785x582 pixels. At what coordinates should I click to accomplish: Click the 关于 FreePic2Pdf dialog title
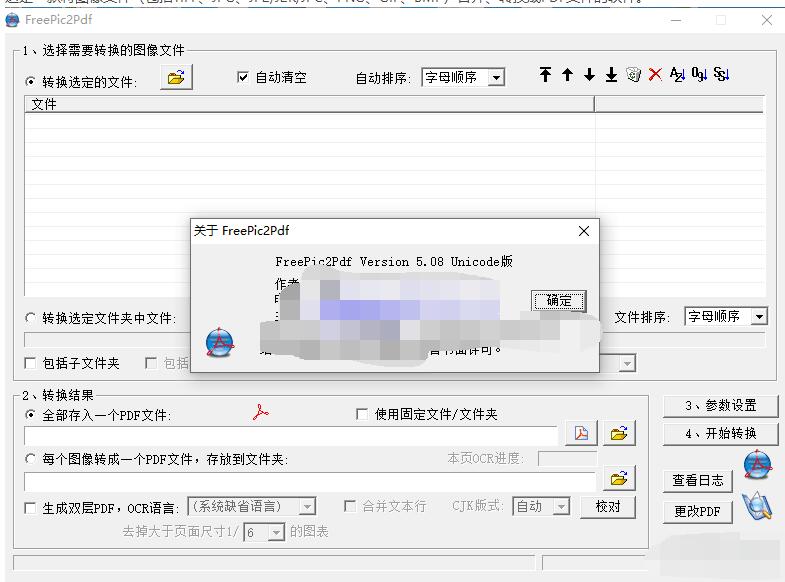tap(241, 231)
